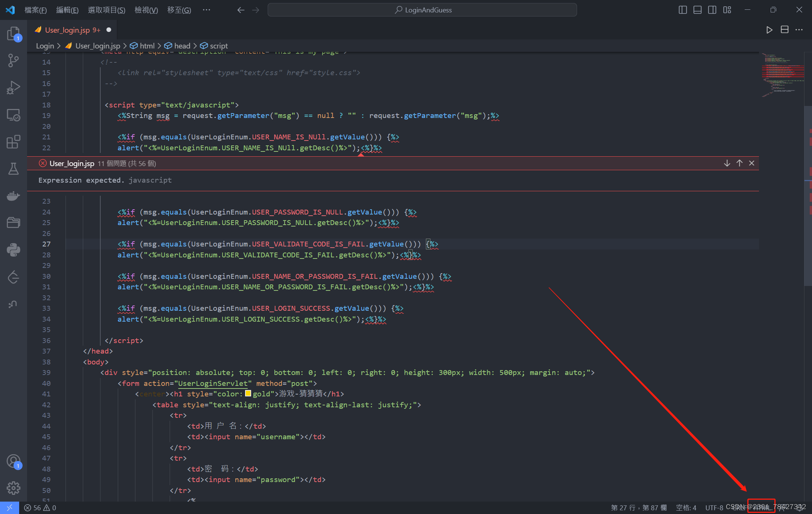Expand the head breadcrumb segment
812x514 pixels.
tap(182, 46)
